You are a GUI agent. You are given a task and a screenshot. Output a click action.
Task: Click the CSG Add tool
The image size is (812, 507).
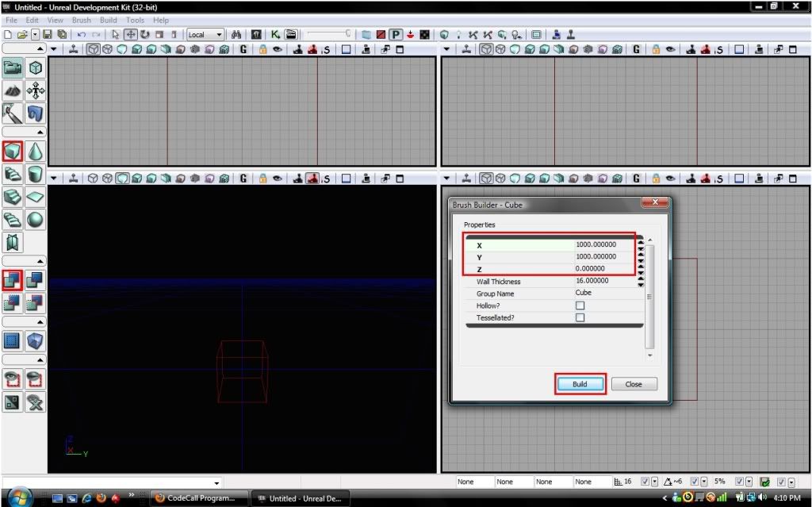[x=13, y=280]
